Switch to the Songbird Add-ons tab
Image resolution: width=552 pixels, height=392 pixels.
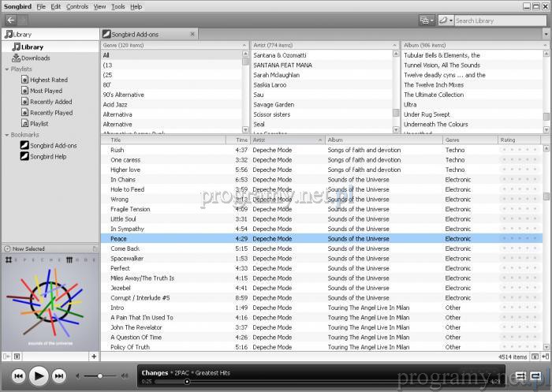pyautogui.click(x=146, y=35)
